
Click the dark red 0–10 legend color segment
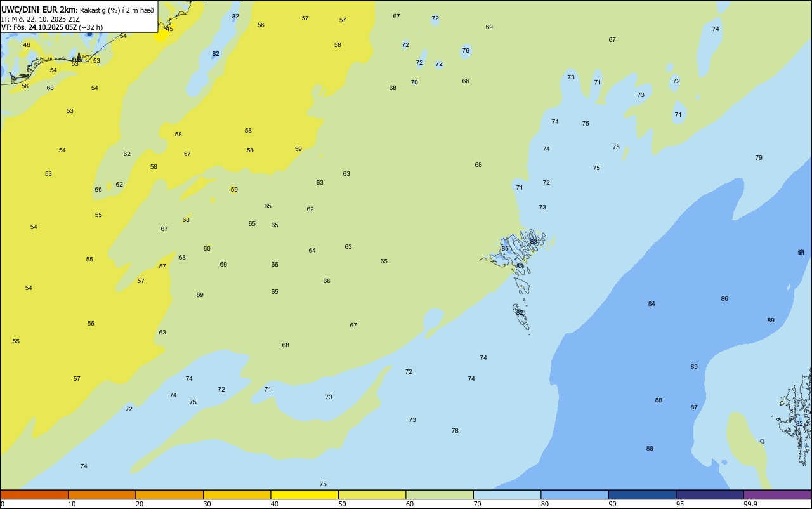34,494
